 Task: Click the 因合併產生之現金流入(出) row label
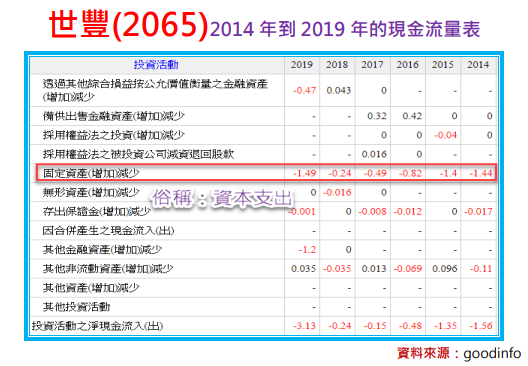pos(108,231)
